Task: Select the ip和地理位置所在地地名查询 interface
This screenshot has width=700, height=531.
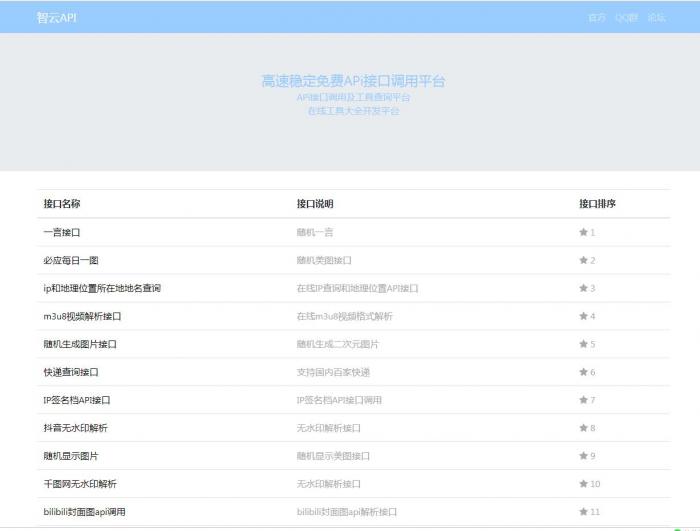Action: pyautogui.click(x=102, y=288)
